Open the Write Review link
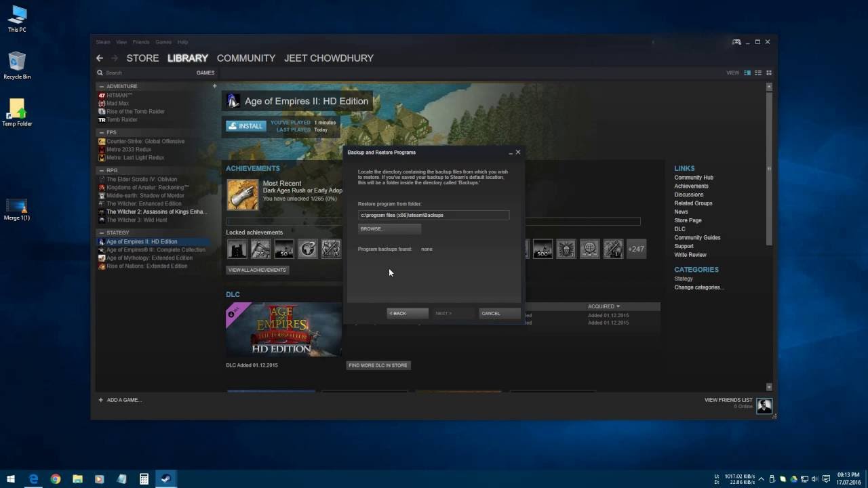This screenshot has width=868, height=488. point(690,255)
